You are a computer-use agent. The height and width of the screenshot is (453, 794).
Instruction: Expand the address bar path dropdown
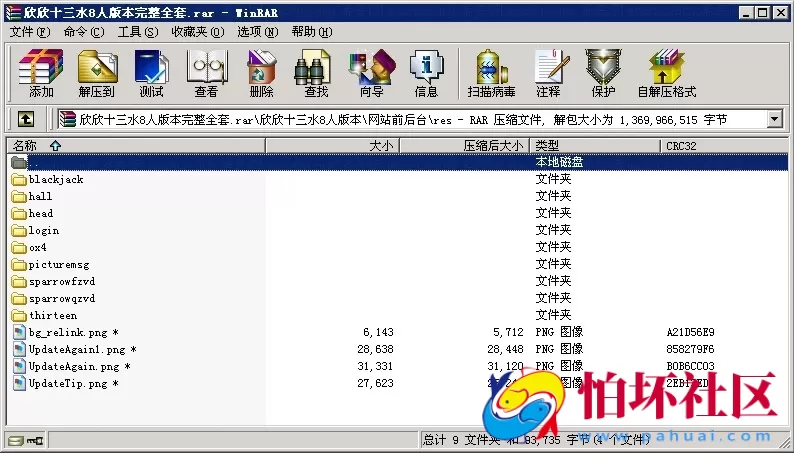(x=775, y=119)
